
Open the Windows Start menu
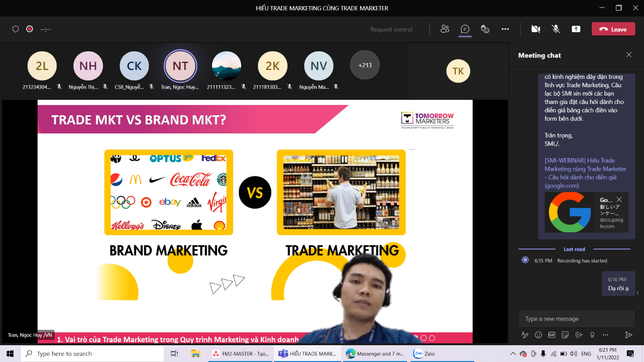tap(10, 354)
